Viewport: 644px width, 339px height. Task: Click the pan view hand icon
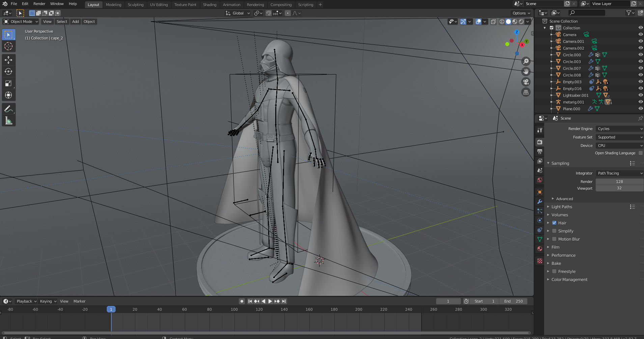(526, 71)
